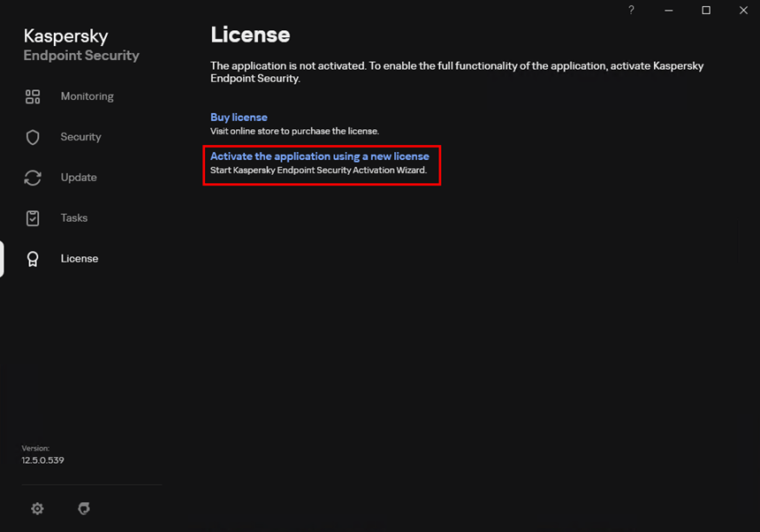The height and width of the screenshot is (532, 760).
Task: Switch to the Security section label
Action: [81, 137]
